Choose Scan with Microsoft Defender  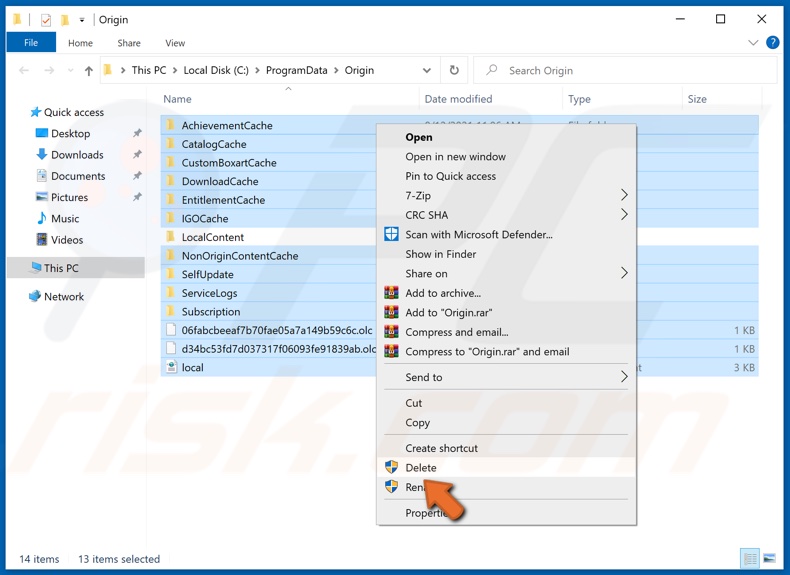click(479, 235)
